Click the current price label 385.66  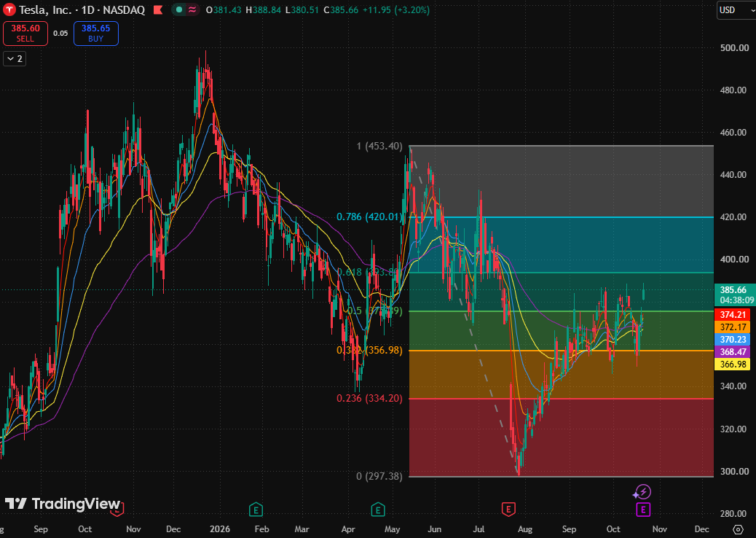(x=733, y=290)
